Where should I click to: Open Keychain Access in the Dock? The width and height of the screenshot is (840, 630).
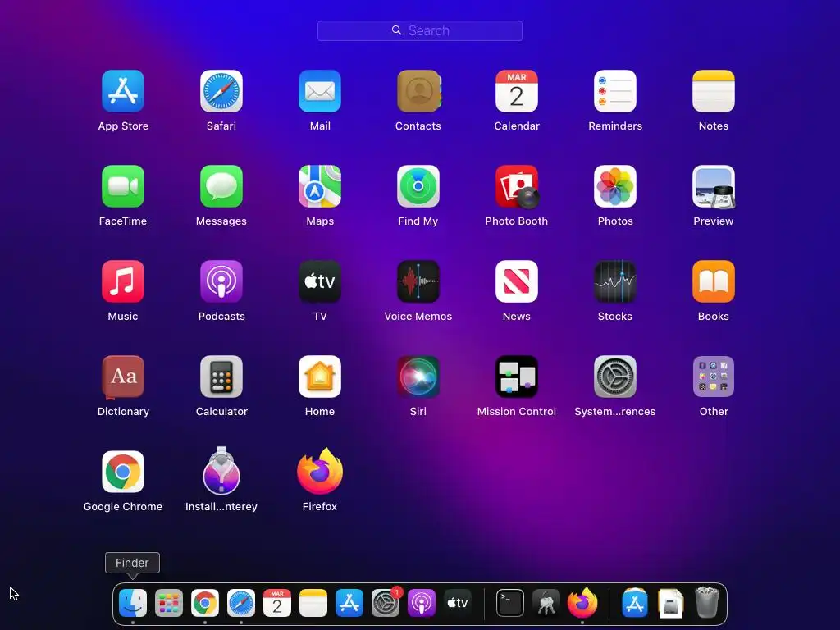pos(546,603)
